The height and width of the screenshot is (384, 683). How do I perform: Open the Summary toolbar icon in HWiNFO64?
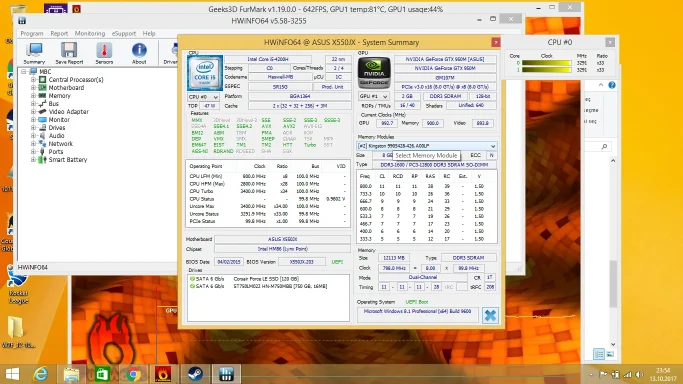pos(34,53)
